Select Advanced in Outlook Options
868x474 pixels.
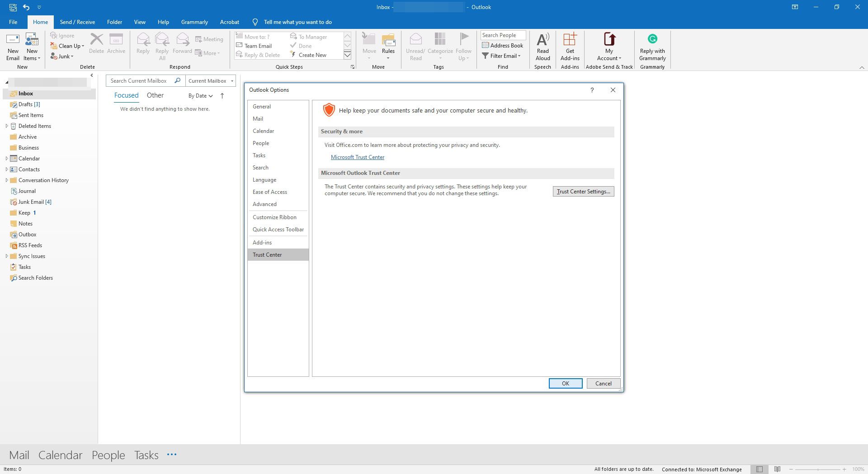click(x=278, y=204)
